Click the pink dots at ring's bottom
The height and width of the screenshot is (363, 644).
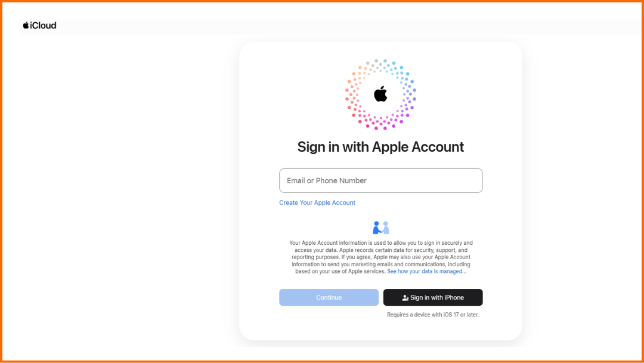[380, 122]
